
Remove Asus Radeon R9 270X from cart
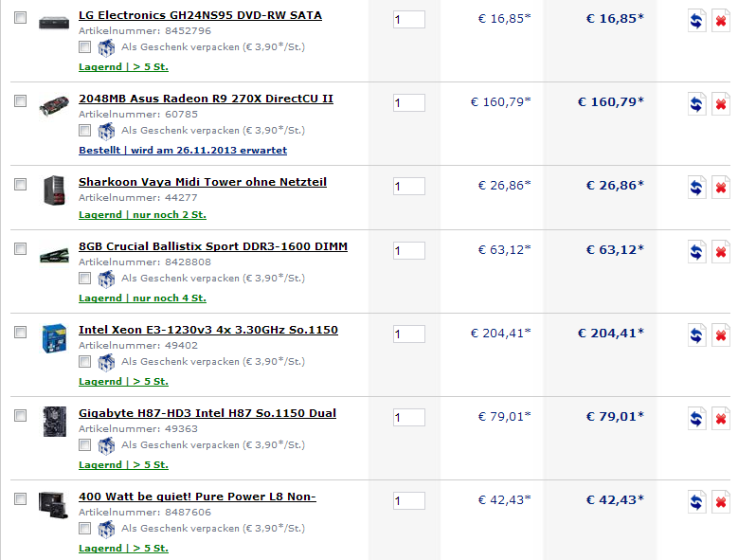(x=720, y=105)
